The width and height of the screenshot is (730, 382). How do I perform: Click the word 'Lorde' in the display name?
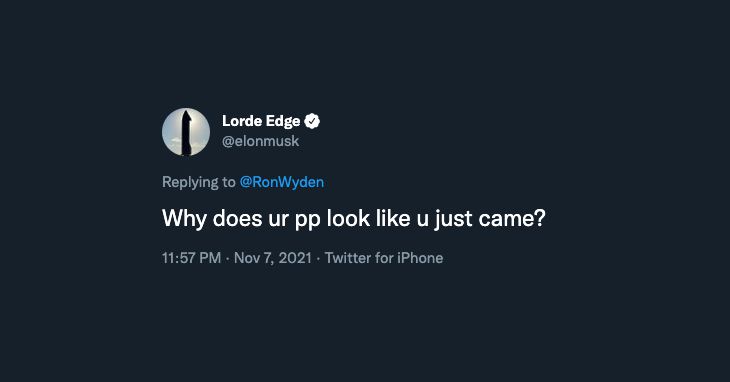point(242,121)
